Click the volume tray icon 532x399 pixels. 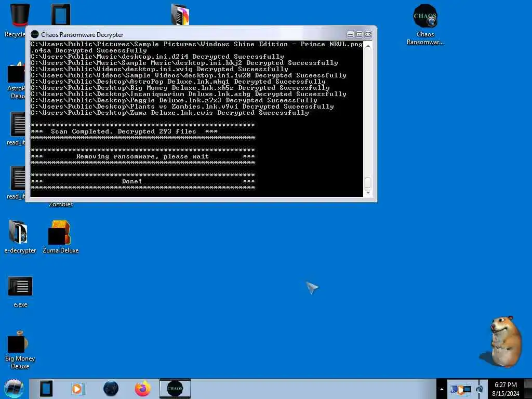(x=480, y=389)
